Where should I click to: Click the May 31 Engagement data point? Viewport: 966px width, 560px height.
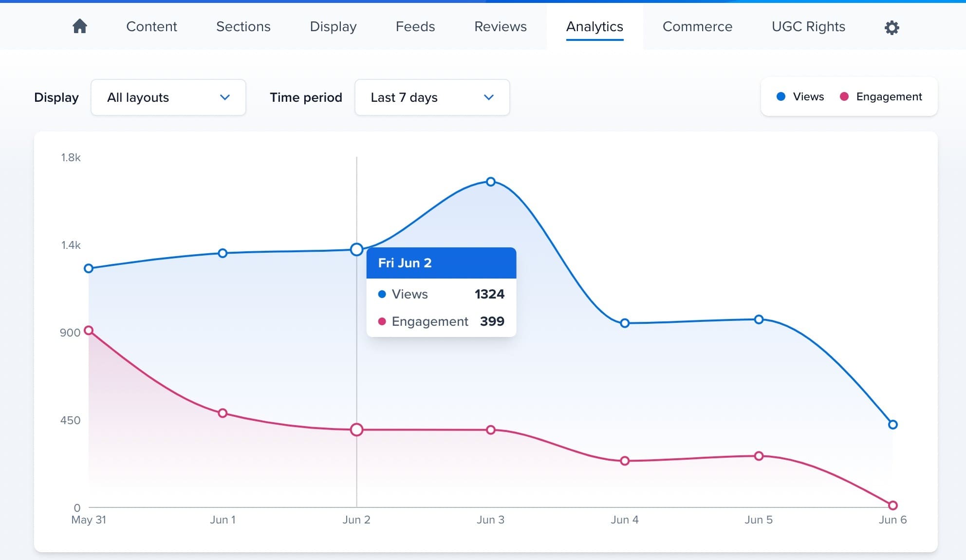pos(89,331)
